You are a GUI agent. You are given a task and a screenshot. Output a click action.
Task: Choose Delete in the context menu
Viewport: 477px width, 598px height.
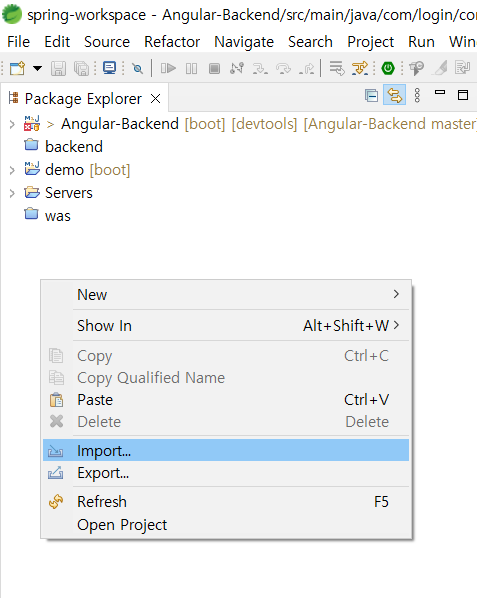click(226, 422)
